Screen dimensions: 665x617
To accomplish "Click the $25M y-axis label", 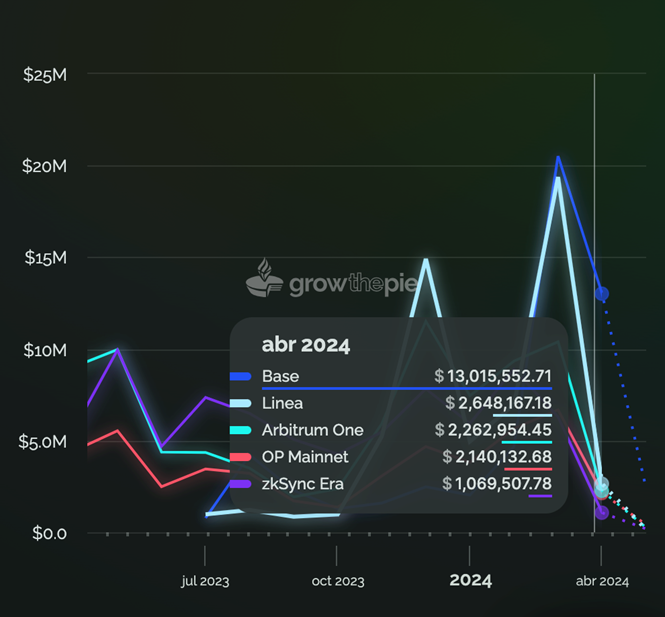I will pos(45,75).
